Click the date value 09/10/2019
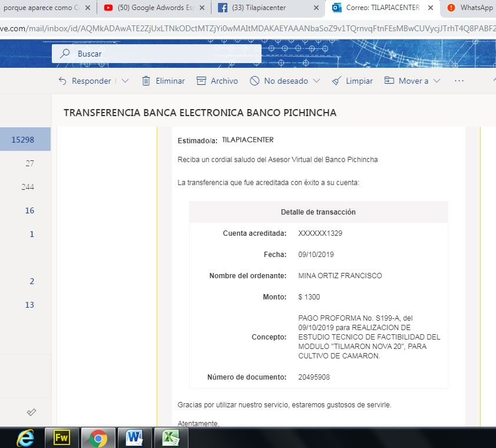Image resolution: width=496 pixels, height=448 pixels. coord(316,255)
